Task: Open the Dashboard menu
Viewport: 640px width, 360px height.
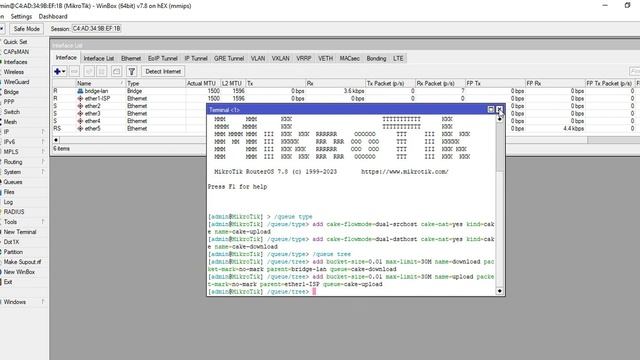Action: (x=53, y=17)
